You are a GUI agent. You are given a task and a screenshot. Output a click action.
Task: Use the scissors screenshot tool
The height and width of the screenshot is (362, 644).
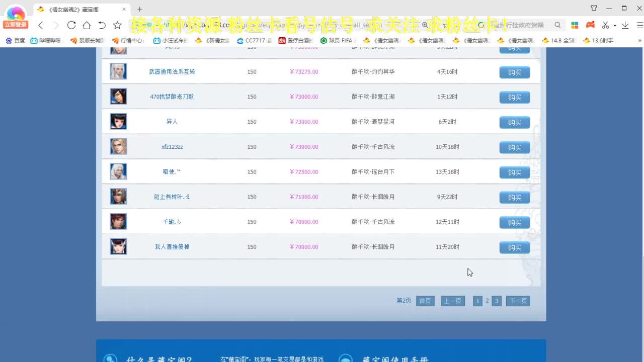(605, 24)
